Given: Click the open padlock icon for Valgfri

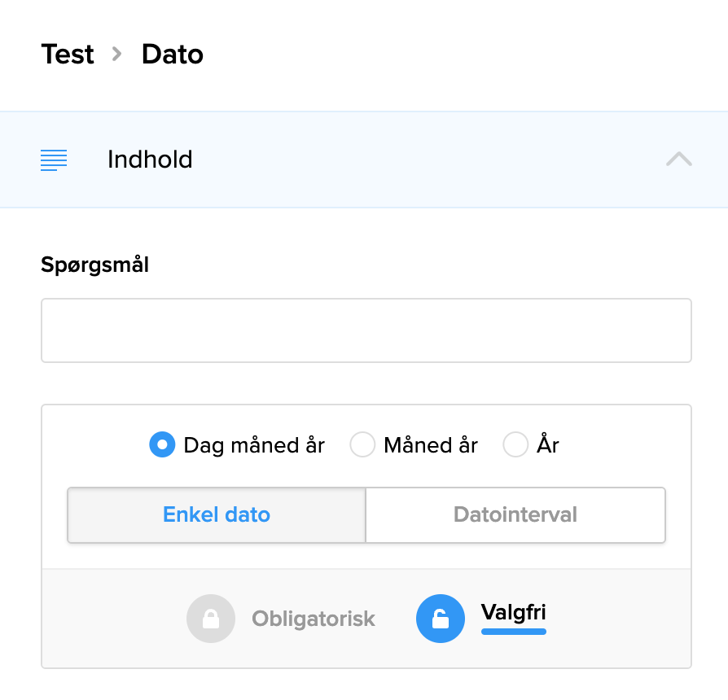Looking at the screenshot, I should pyautogui.click(x=441, y=619).
